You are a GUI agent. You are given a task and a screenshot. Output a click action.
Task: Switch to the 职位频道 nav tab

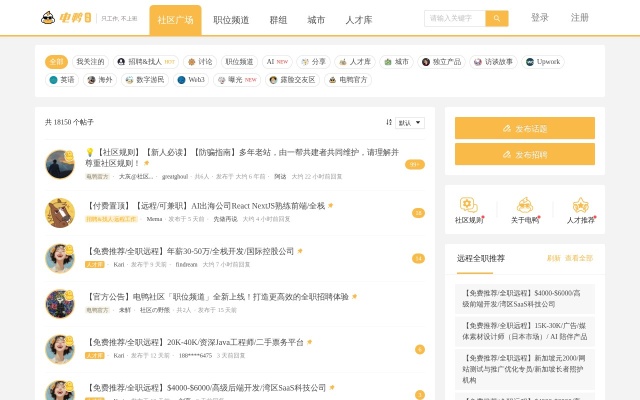coord(231,19)
